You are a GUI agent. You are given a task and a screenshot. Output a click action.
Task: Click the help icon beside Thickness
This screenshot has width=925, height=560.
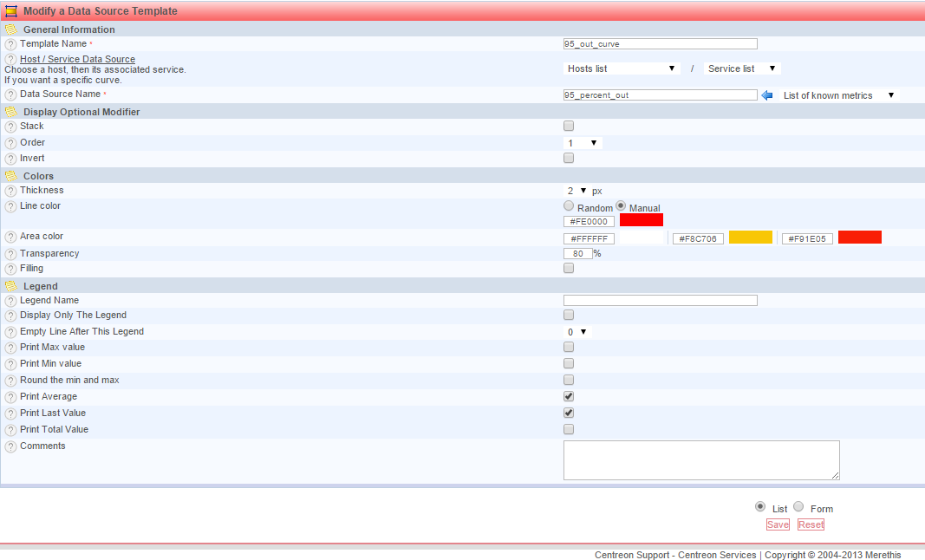[x=10, y=191]
